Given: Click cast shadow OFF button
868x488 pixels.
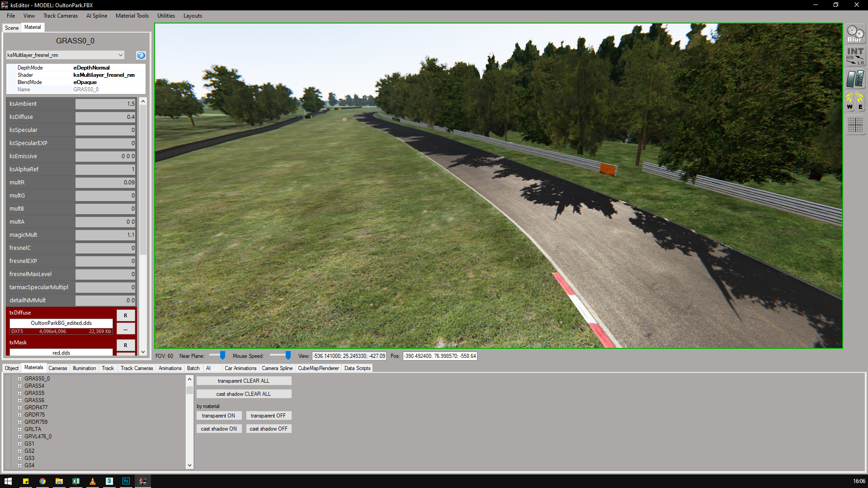Looking at the screenshot, I should (269, 429).
